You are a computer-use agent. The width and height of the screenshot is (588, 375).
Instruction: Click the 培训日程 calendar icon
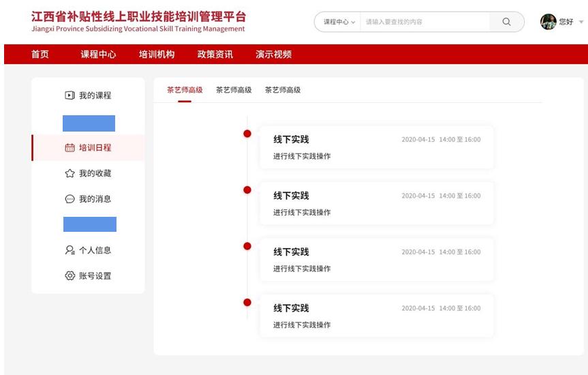coord(69,147)
